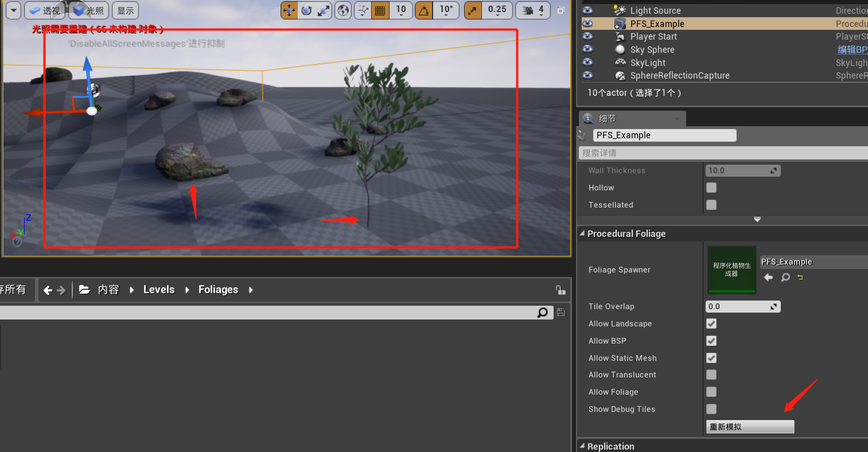Screen dimensions: 868x452
Task: Select Light Source actor in outliner
Action: point(655,10)
